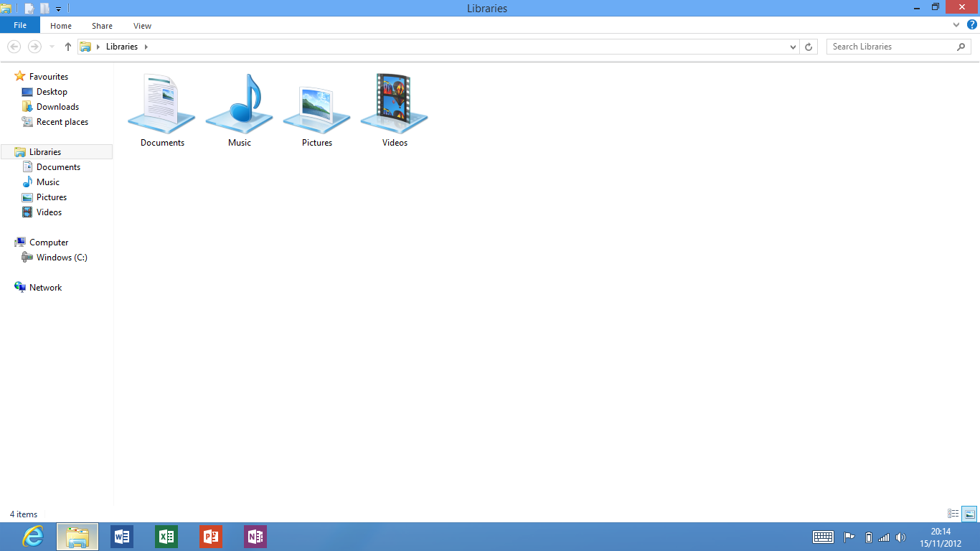Select Pictures in the navigation pane tree
Screen dimensions: 980x551
[52, 197]
